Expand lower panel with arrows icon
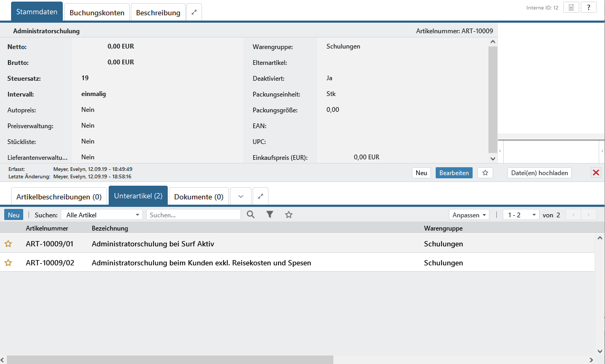605x364 pixels. point(260,196)
